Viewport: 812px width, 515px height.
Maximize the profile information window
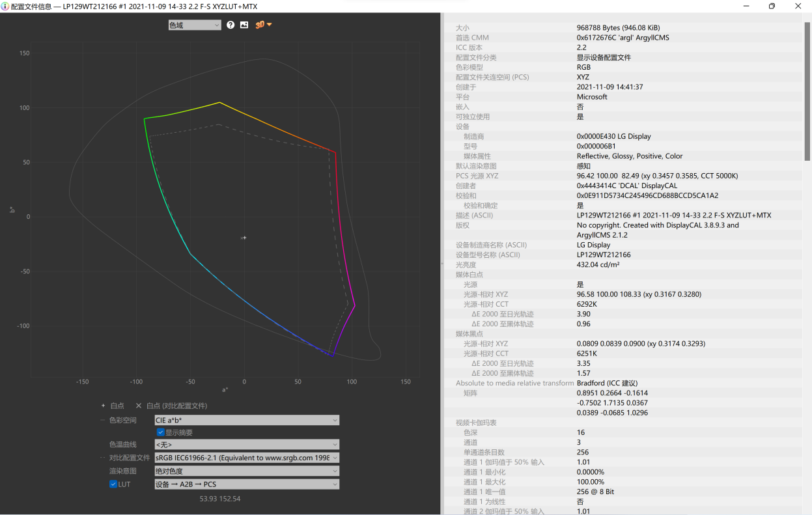pos(772,7)
